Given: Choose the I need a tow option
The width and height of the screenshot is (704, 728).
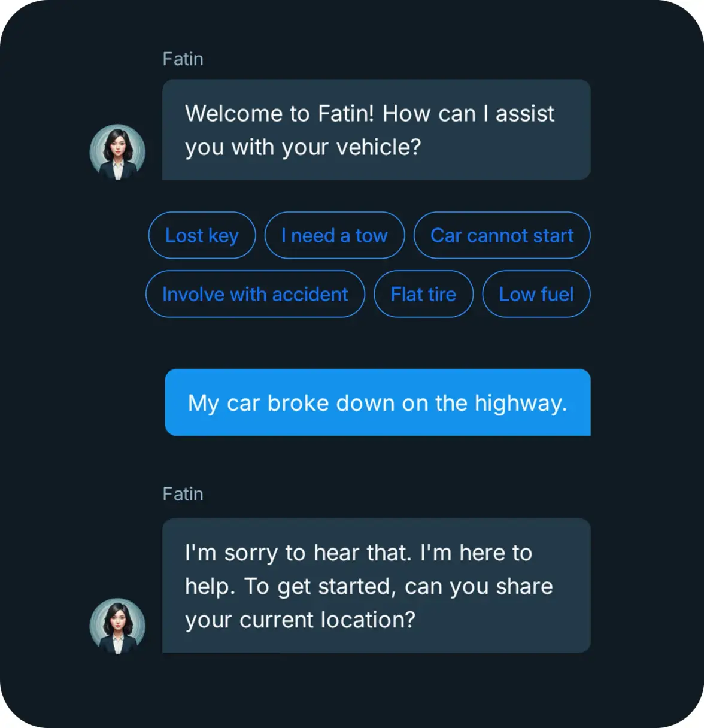Looking at the screenshot, I should (335, 235).
